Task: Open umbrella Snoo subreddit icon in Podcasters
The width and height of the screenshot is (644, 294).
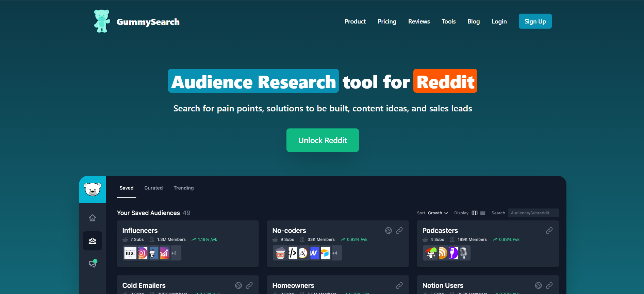Action: click(430, 253)
